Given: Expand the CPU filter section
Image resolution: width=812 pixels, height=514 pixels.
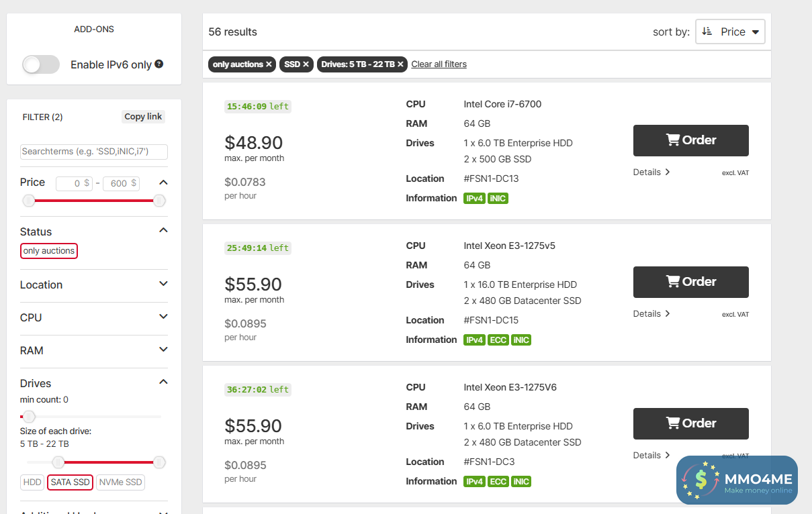Looking at the screenshot, I should [94, 317].
